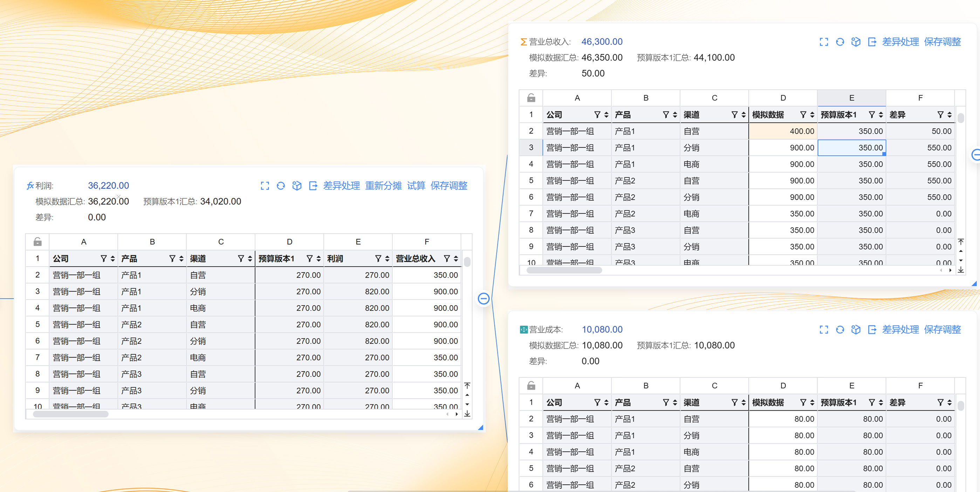
Task: Click lock icon in 利润 table corner
Action: click(37, 242)
